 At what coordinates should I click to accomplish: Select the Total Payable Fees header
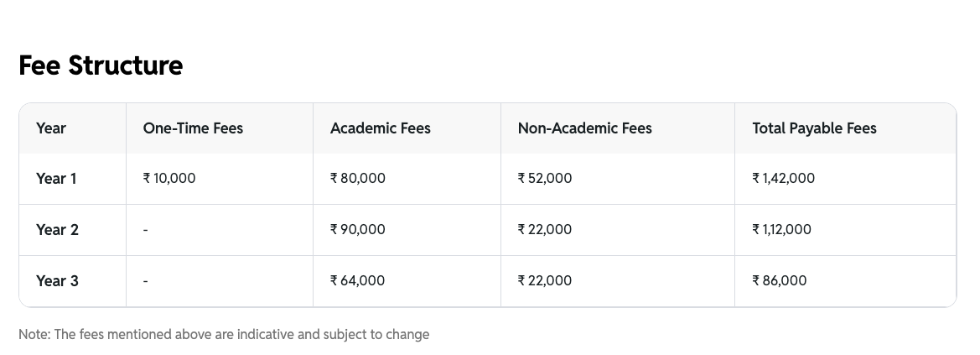(814, 128)
